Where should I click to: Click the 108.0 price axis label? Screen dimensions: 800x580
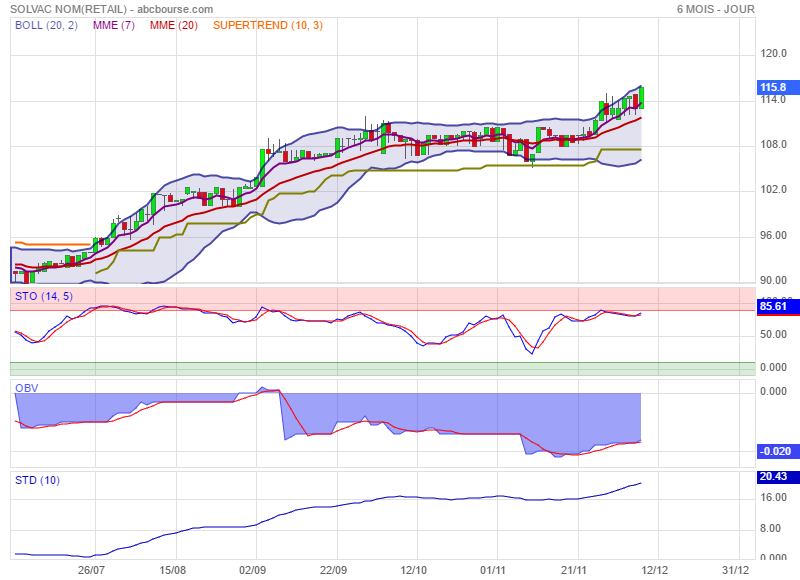tap(773, 144)
